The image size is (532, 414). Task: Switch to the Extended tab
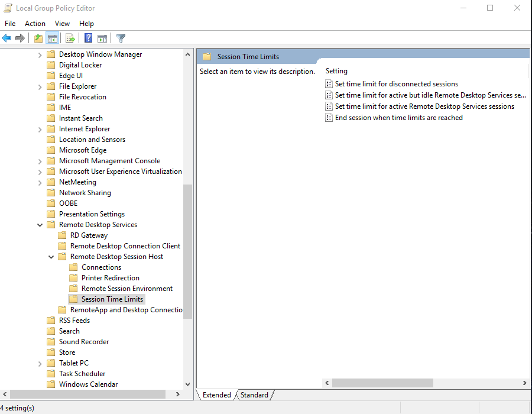[216, 395]
